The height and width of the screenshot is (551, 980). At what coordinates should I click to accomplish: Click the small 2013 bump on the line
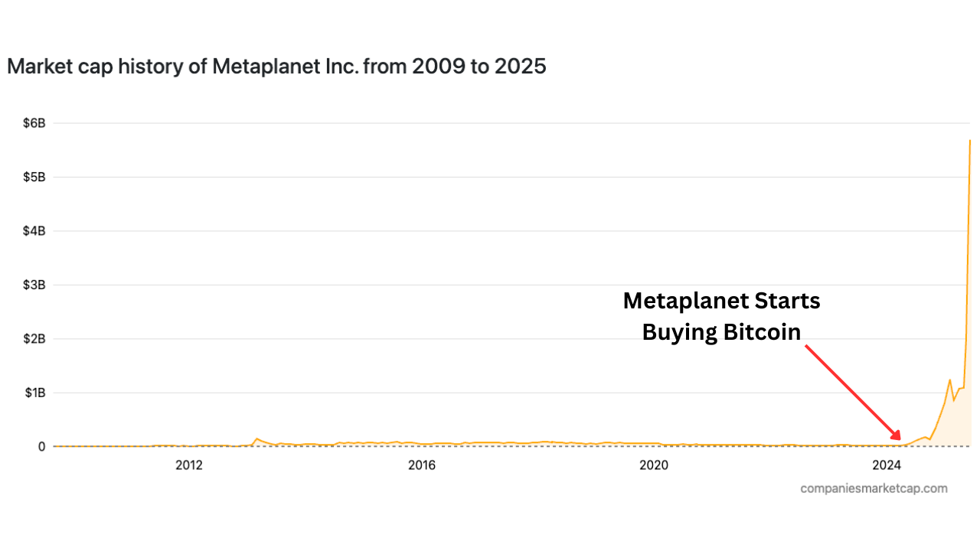(256, 439)
